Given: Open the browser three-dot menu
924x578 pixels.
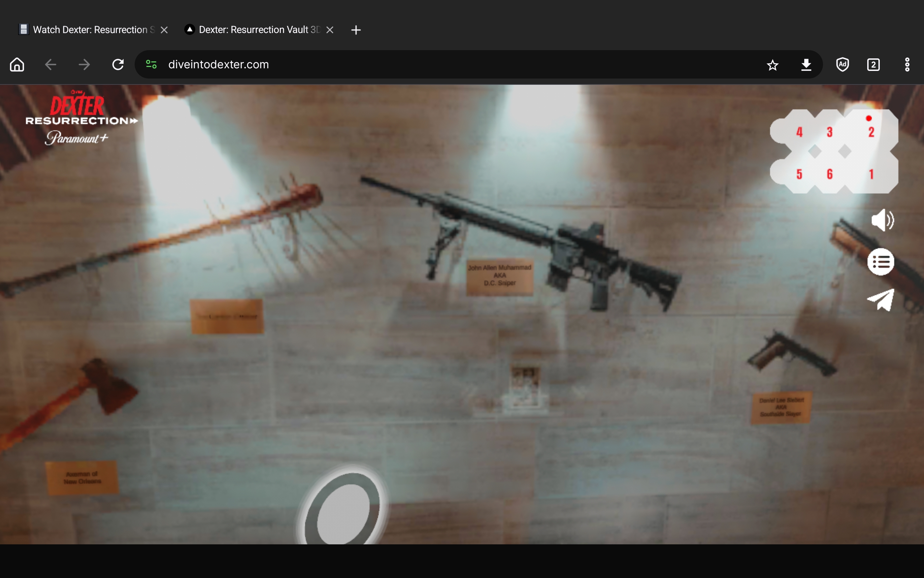Looking at the screenshot, I should 907,65.
